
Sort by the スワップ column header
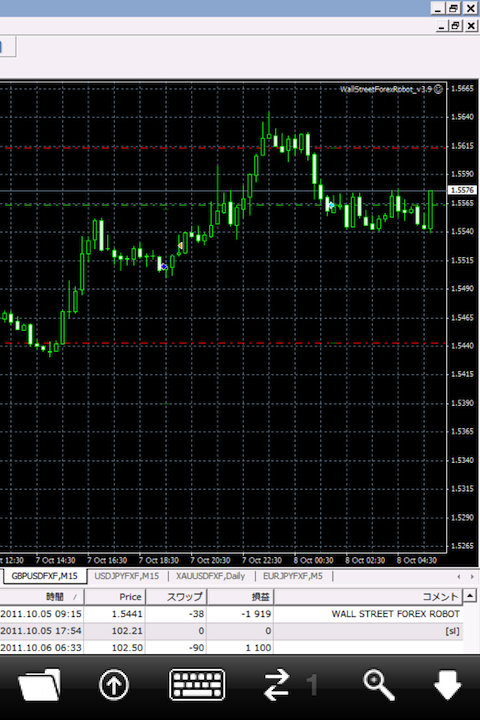[176, 596]
